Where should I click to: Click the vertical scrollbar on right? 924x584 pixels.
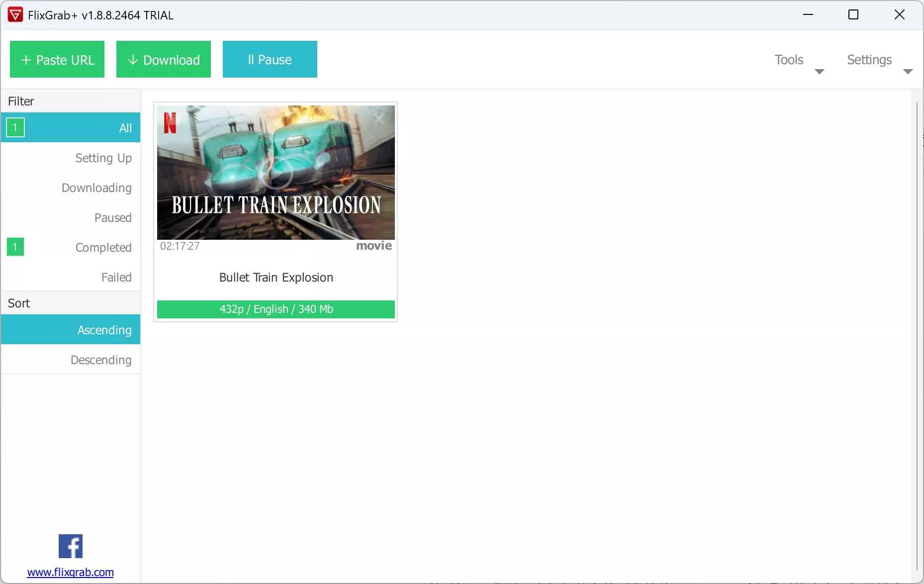(x=918, y=336)
